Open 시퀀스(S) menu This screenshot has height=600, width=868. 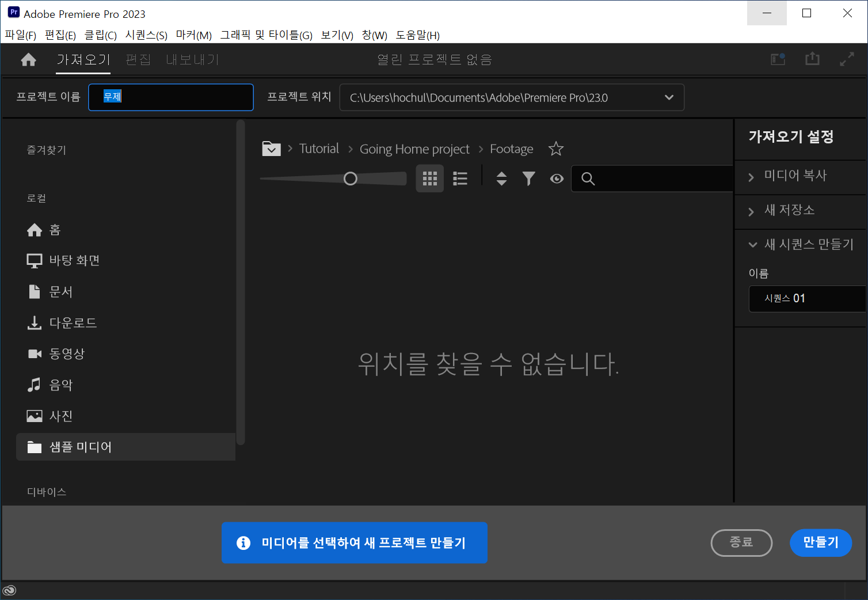146,35
